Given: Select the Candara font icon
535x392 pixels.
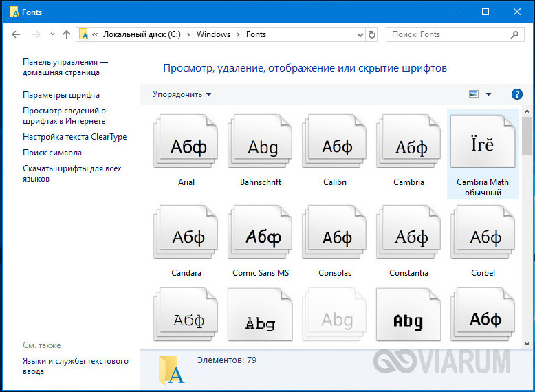Looking at the screenshot, I should tap(186, 232).
